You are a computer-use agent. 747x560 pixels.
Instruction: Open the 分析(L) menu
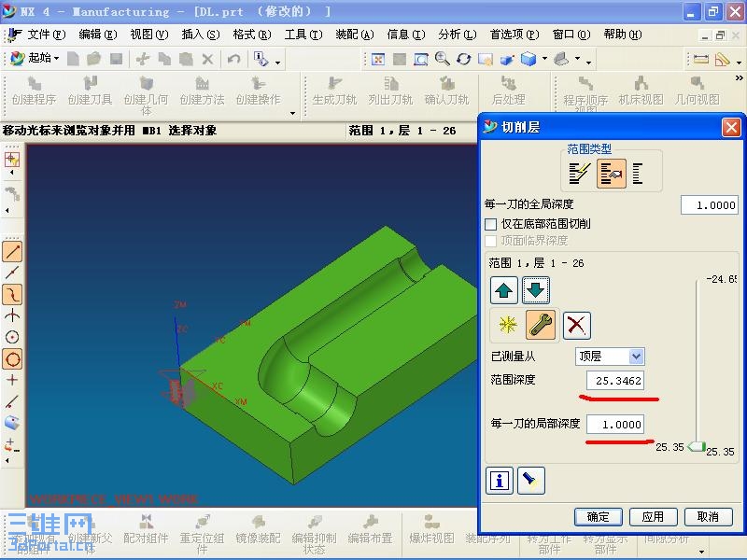(x=458, y=35)
